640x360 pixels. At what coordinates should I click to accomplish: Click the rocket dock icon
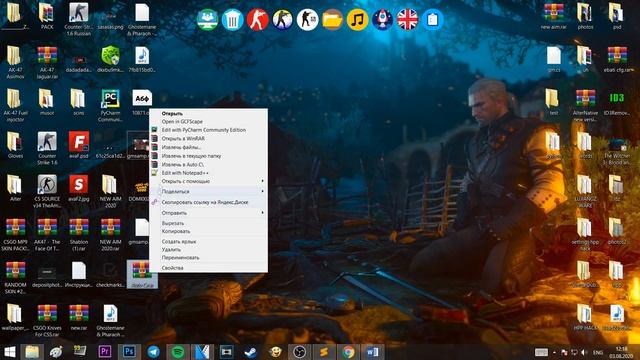click(382, 19)
